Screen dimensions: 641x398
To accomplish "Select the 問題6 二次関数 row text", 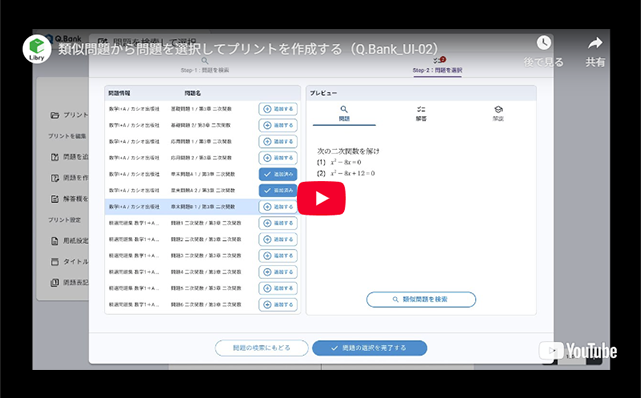I will pyautogui.click(x=206, y=305).
